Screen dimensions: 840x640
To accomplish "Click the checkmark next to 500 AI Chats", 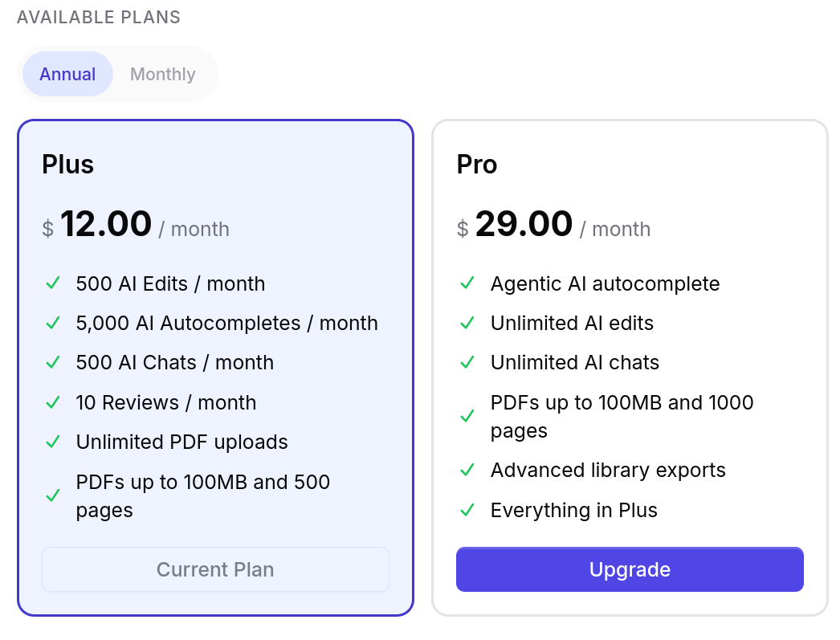I will (53, 362).
